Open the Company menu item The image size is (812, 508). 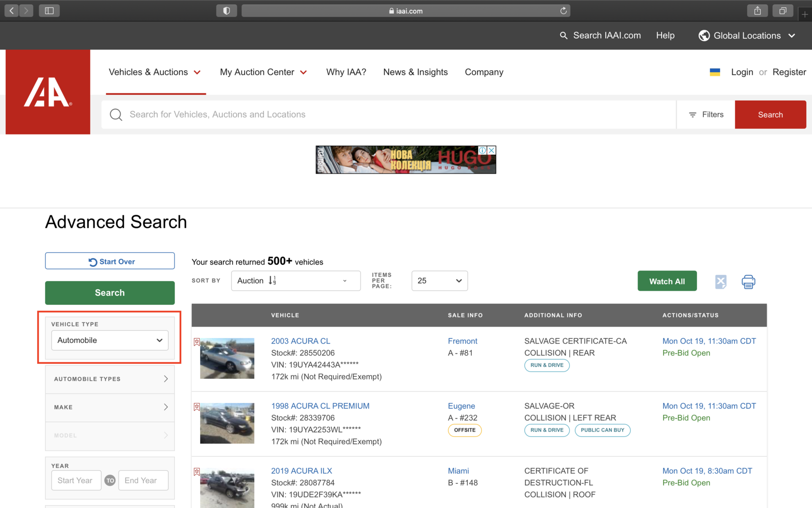point(484,72)
